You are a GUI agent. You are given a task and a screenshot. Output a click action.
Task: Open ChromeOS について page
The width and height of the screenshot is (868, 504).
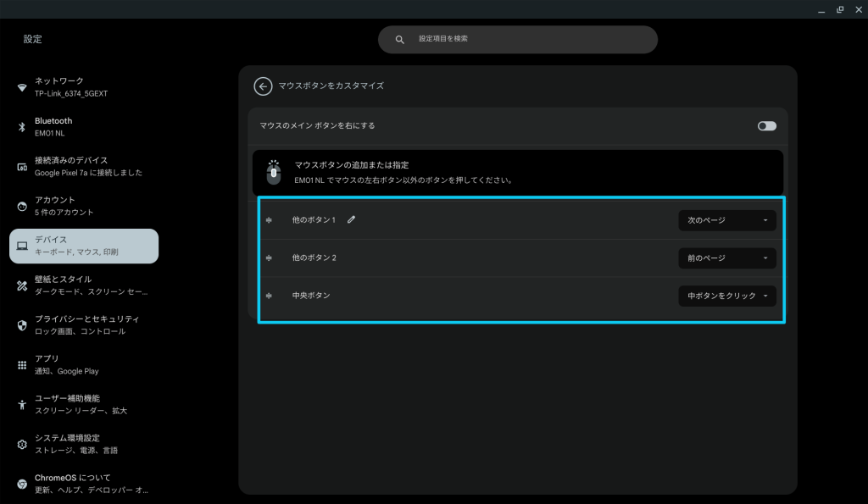click(83, 484)
